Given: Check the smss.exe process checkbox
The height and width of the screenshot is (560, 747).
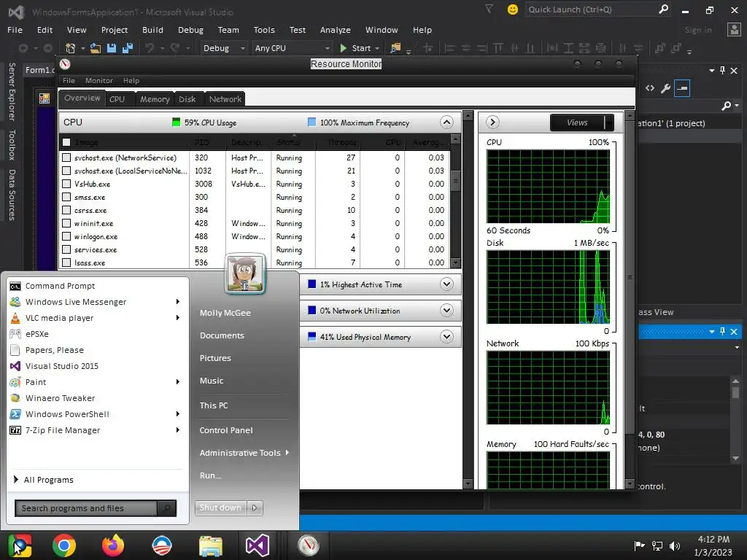Looking at the screenshot, I should (x=66, y=197).
